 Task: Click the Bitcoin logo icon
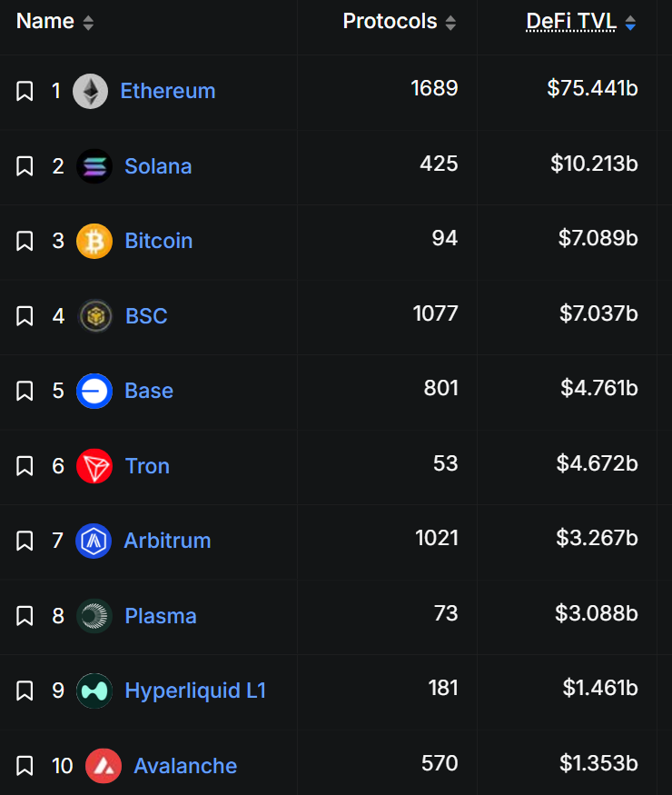(94, 241)
